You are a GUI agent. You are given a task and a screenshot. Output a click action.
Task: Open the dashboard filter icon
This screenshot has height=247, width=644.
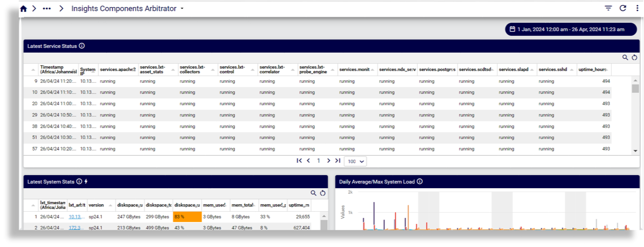pos(608,8)
